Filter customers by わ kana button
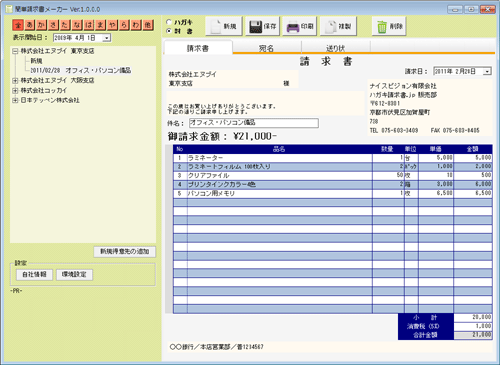 [136, 25]
